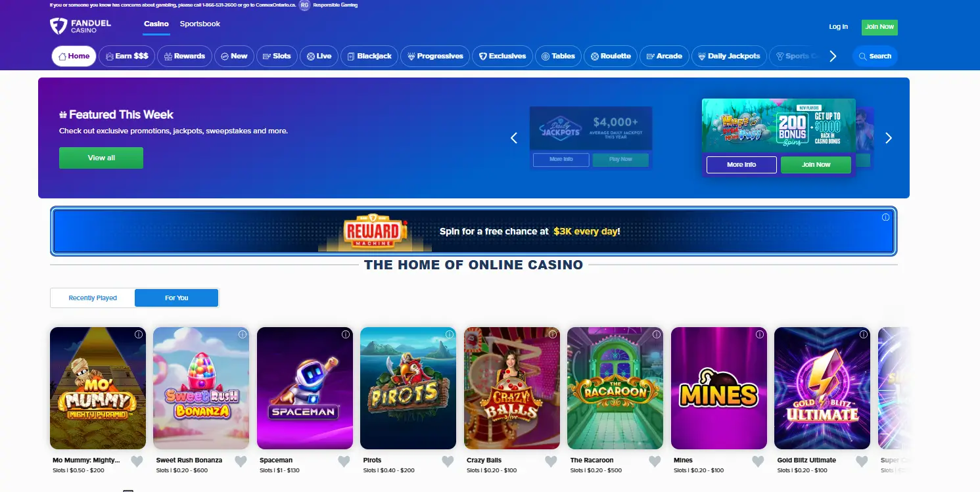Click the Log In link
The image size is (980, 492).
(x=838, y=27)
